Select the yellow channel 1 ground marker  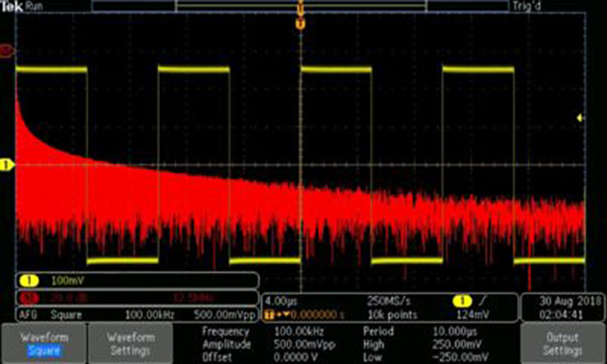click(x=7, y=165)
